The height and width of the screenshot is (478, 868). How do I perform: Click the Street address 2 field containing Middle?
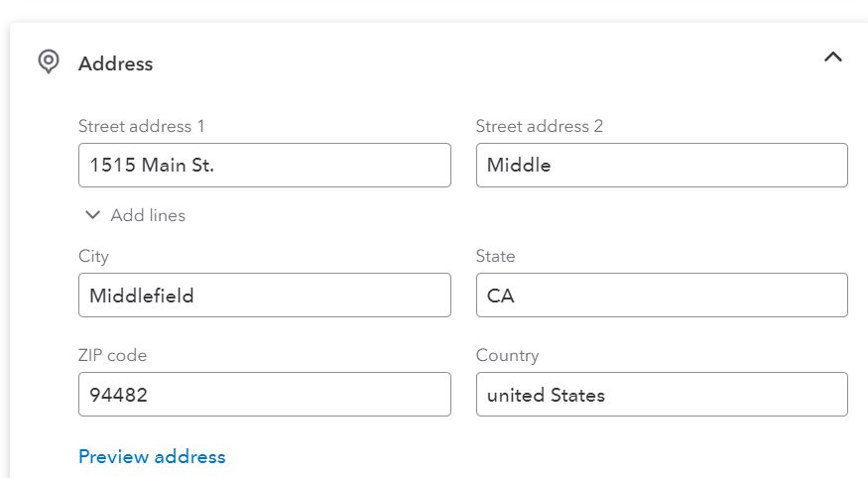click(662, 165)
